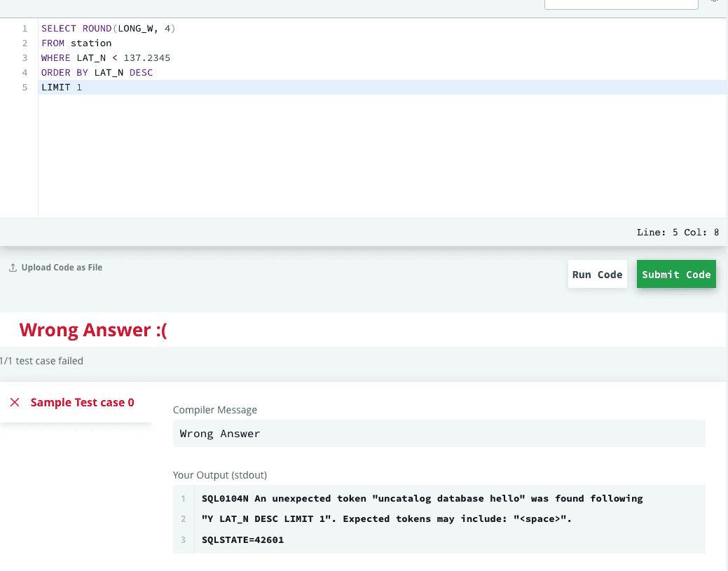Click the upload arrow icon beside Upload Code

(13, 268)
